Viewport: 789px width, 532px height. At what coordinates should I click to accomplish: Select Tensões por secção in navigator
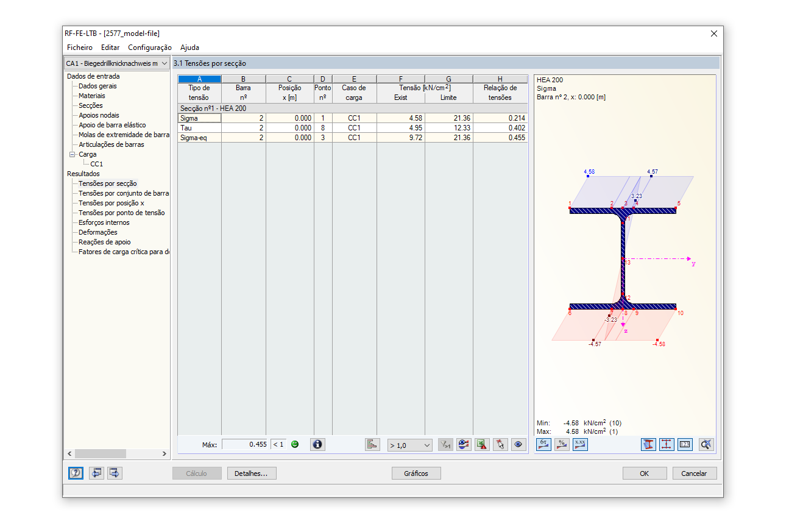pyautogui.click(x=108, y=183)
